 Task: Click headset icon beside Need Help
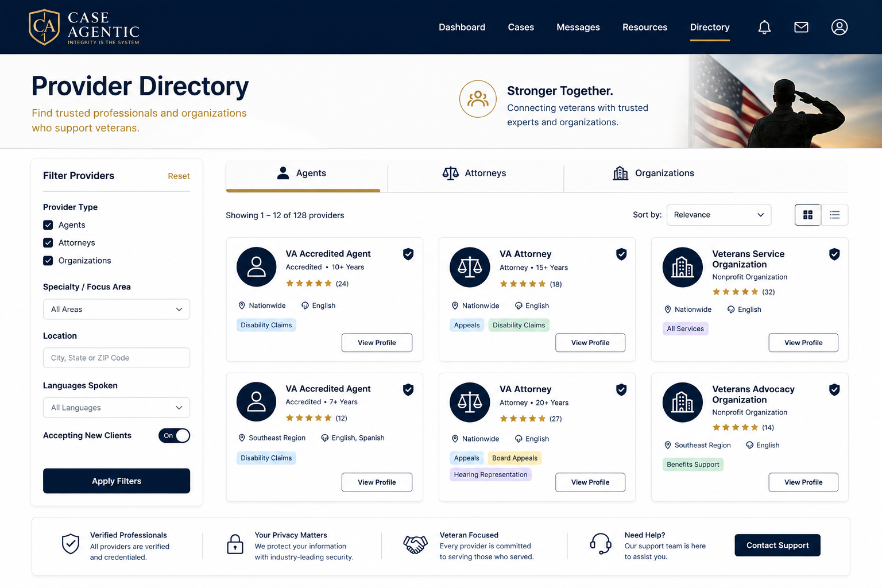[x=601, y=543]
